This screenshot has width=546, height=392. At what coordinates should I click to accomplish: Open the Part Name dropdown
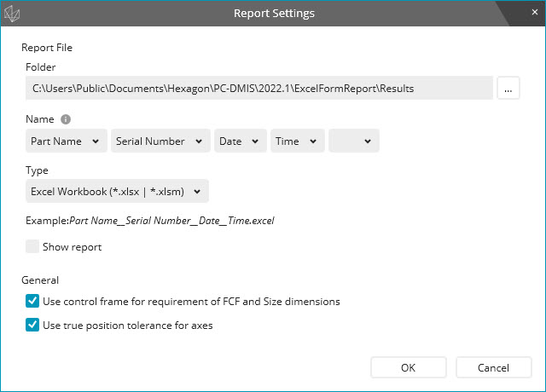66,141
